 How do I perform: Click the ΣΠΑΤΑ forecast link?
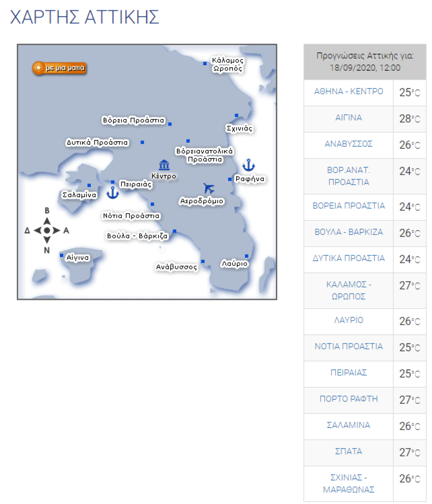pos(349,451)
